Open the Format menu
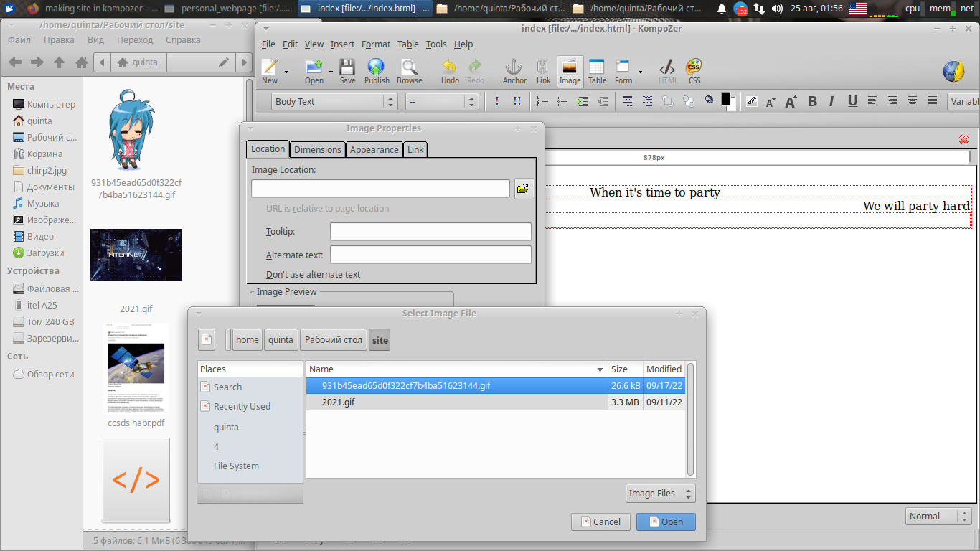980x551 pixels. point(375,44)
